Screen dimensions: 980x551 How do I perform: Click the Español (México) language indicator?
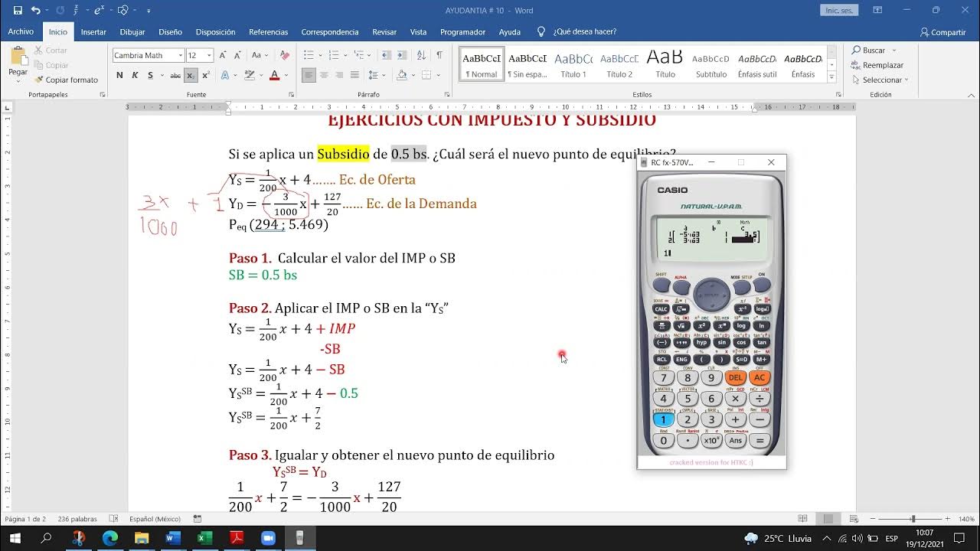155,519
